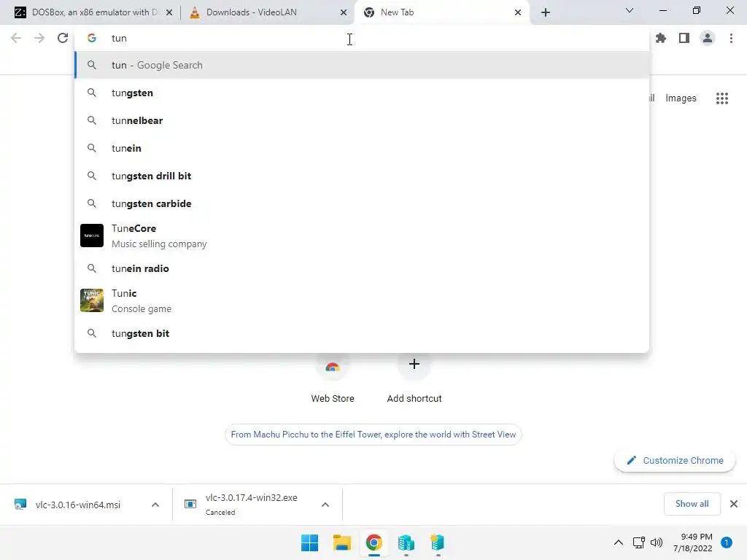Open the vlc-3.0.16-win64.msi download
Viewport: 747px width, 560px height.
(x=77, y=505)
